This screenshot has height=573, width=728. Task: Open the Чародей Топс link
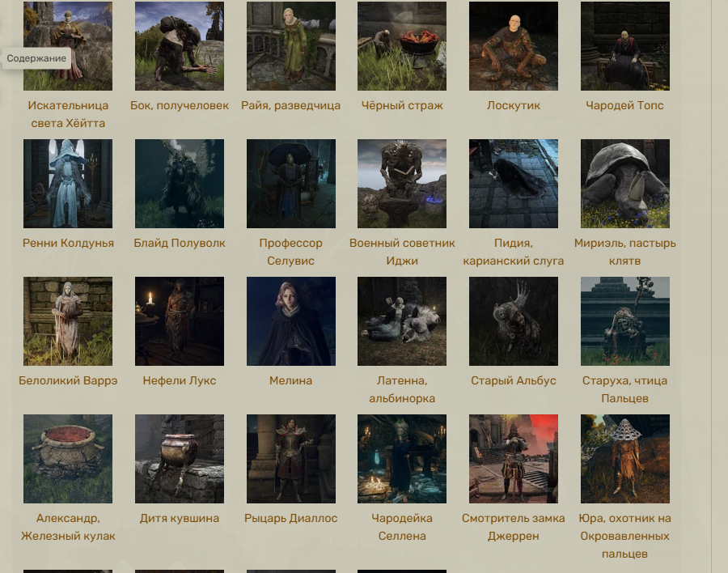[x=624, y=105]
